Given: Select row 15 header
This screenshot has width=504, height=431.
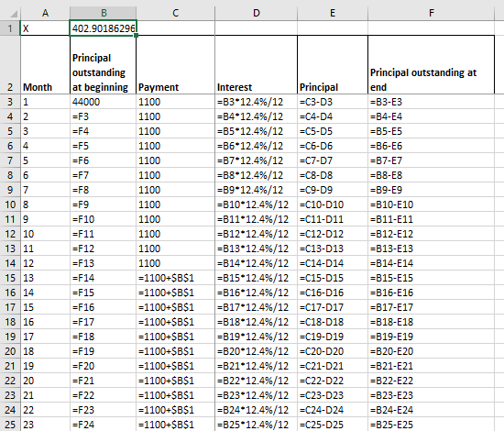Looking at the screenshot, I should coord(10,278).
